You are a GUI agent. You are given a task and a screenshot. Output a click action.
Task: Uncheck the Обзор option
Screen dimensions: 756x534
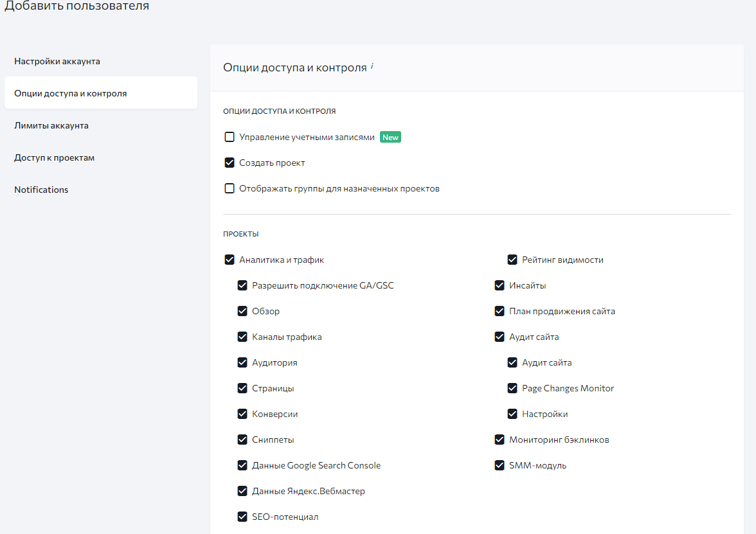242,311
